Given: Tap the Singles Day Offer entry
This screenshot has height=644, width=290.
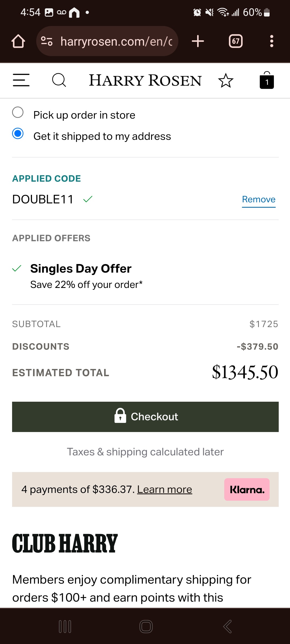Looking at the screenshot, I should pos(81,269).
